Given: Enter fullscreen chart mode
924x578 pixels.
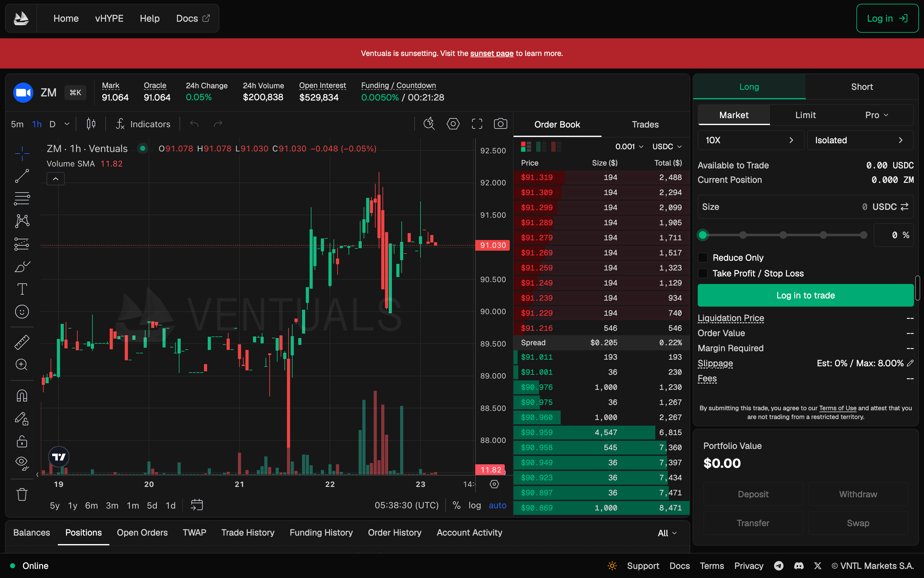Looking at the screenshot, I should click(477, 124).
